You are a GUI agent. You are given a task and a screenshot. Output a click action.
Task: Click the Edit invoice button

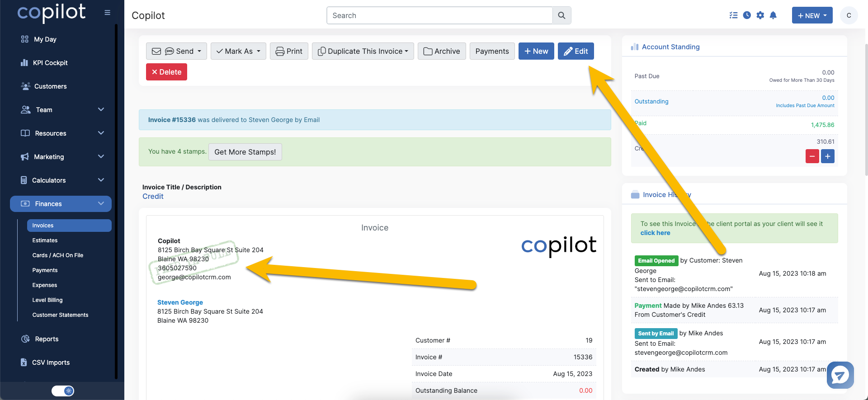point(576,51)
